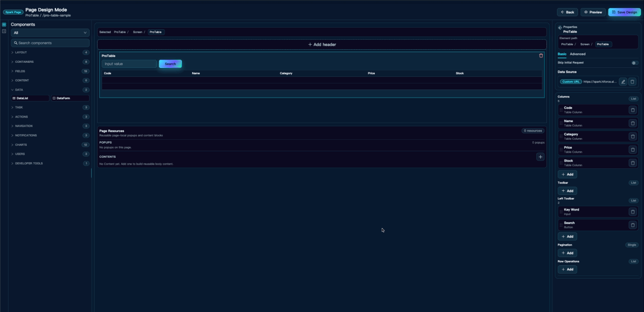Expand the CHARTS category

tap(50, 145)
